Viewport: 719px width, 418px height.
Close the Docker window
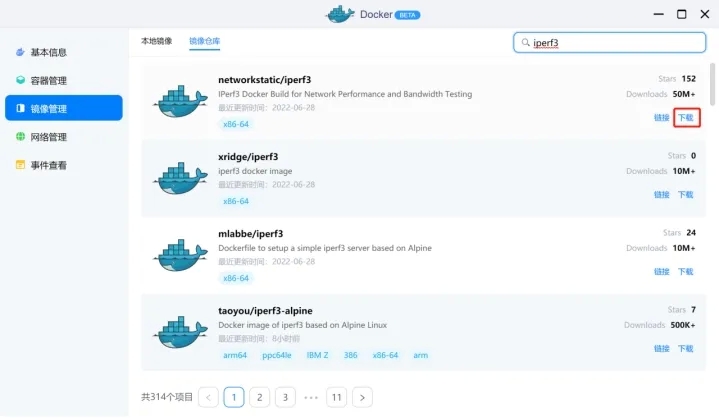point(705,14)
